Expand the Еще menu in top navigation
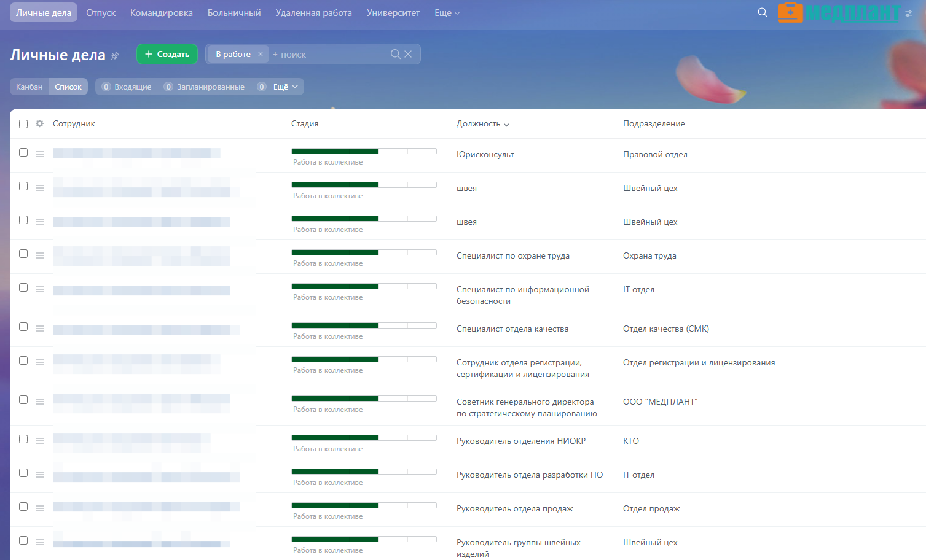926x560 pixels. tap(447, 13)
